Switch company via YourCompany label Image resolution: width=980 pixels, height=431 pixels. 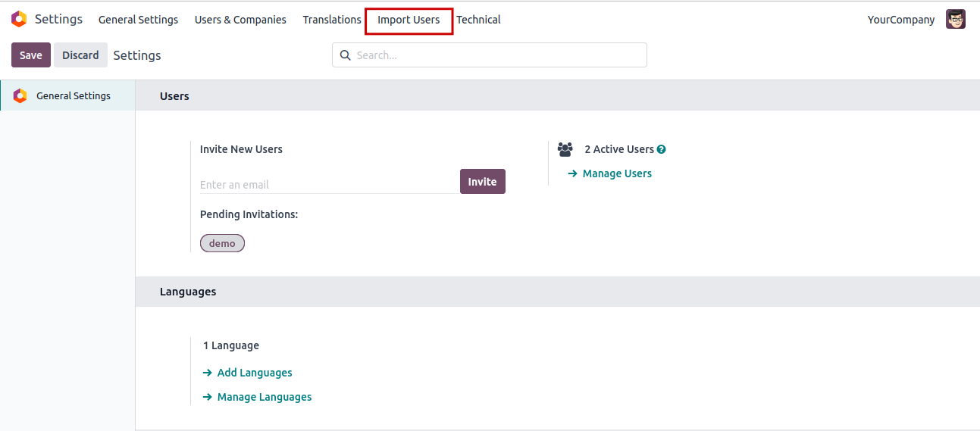(x=900, y=20)
